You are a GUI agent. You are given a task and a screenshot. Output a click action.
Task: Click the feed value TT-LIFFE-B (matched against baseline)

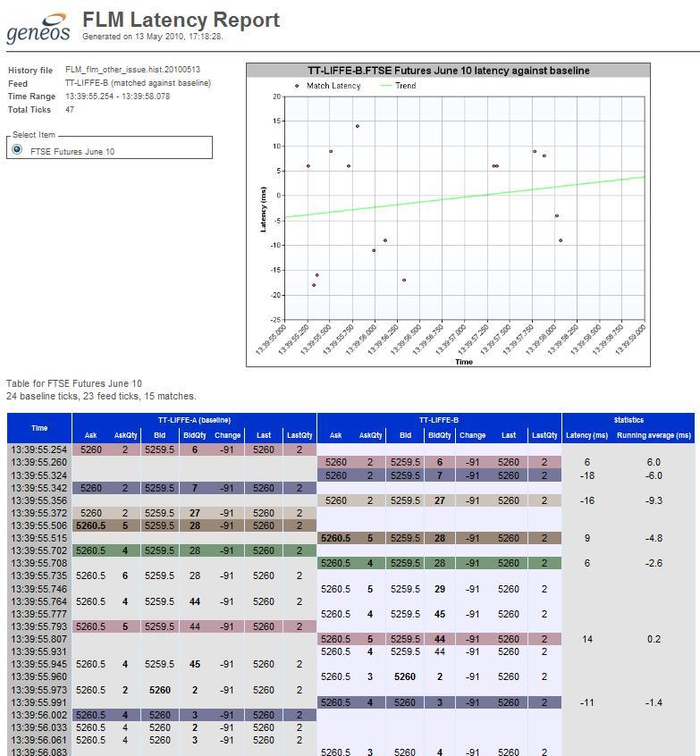point(138,83)
